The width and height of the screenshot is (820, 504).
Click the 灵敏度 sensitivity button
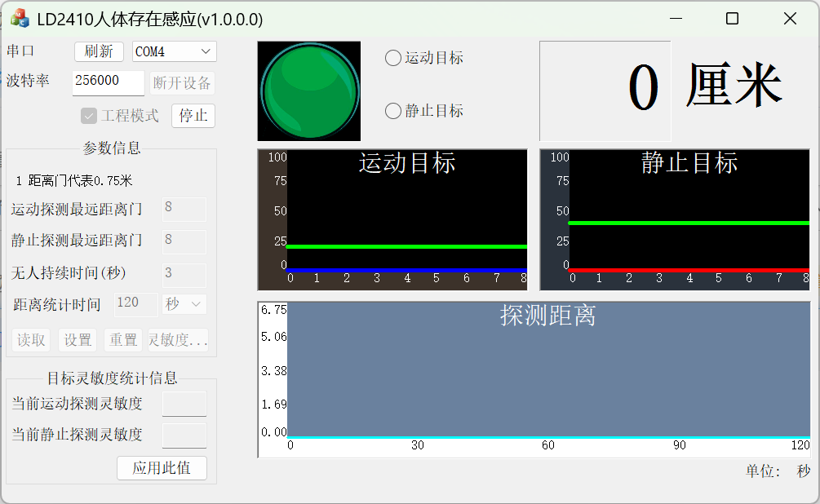pos(179,340)
